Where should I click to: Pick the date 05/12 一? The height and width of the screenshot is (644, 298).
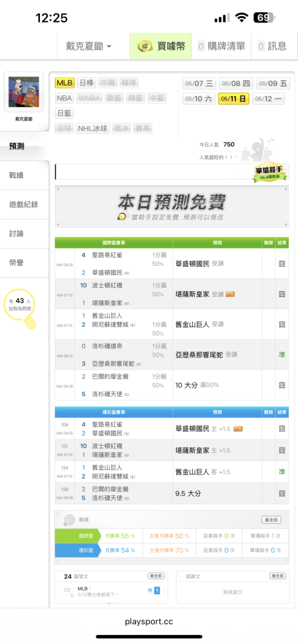click(268, 99)
